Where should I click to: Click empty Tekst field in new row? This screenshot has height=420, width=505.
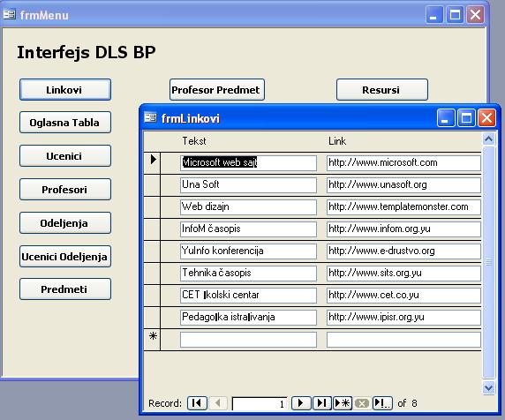point(248,340)
